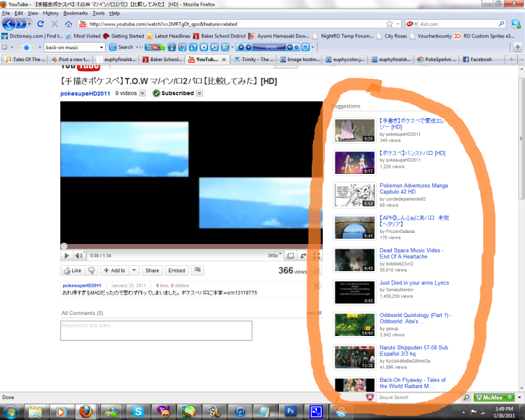This screenshot has height=420, width=525.
Task: Go back with the Firefox Back arrow
Action: pos(9,24)
